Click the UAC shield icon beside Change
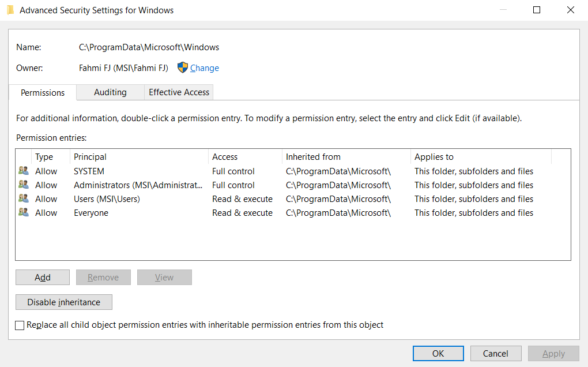The height and width of the screenshot is (367, 588). 182,68
